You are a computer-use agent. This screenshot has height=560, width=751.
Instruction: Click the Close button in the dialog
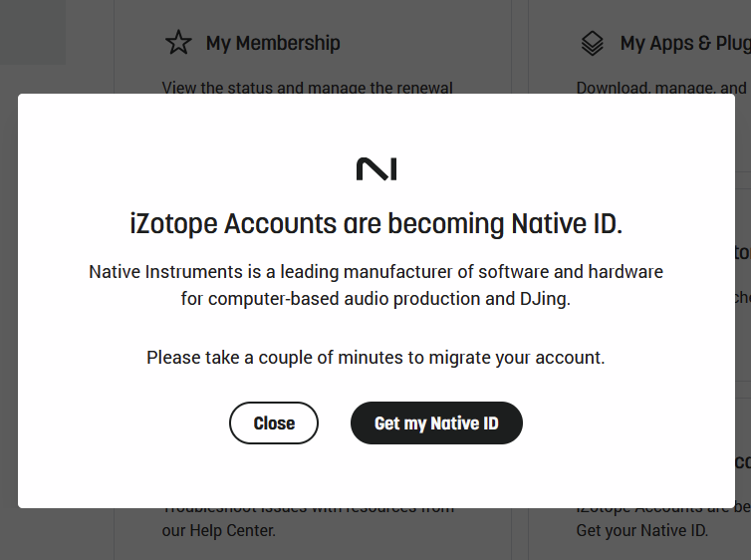click(x=274, y=423)
